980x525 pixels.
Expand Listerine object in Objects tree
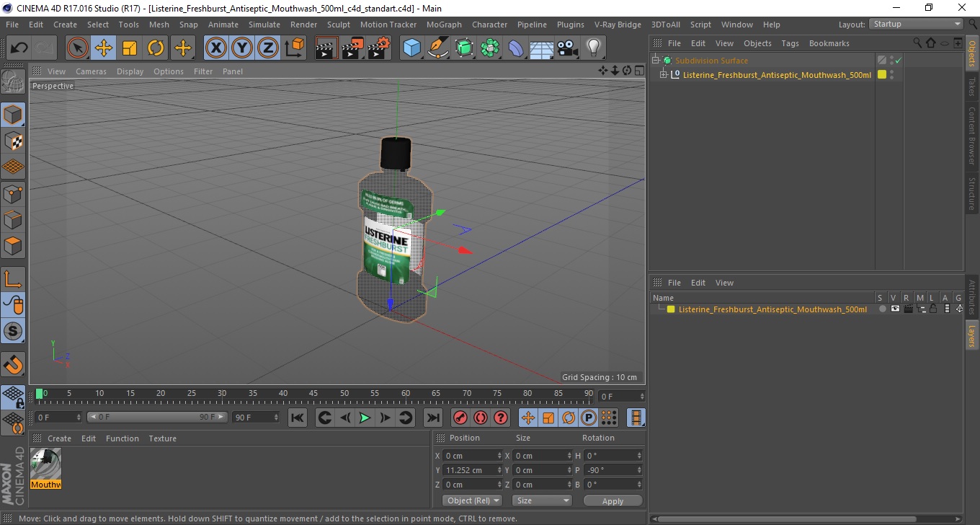664,74
